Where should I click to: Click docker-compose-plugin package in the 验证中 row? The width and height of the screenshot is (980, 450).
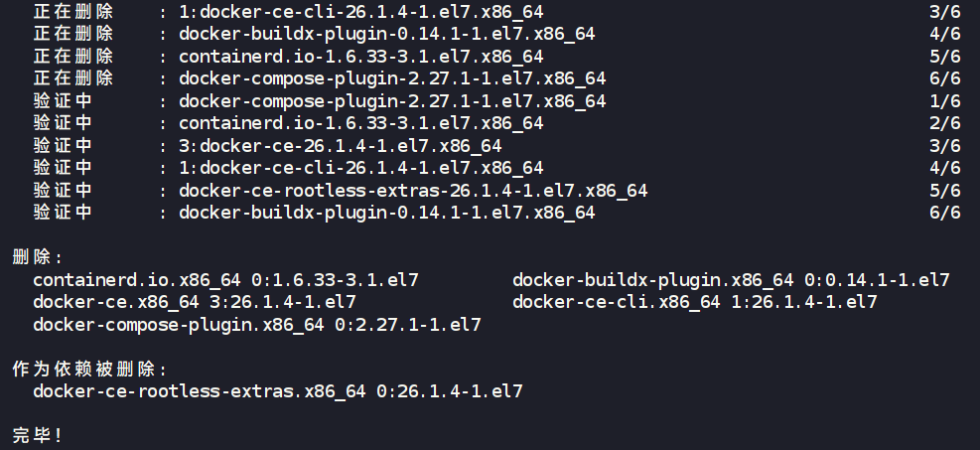click(392, 101)
